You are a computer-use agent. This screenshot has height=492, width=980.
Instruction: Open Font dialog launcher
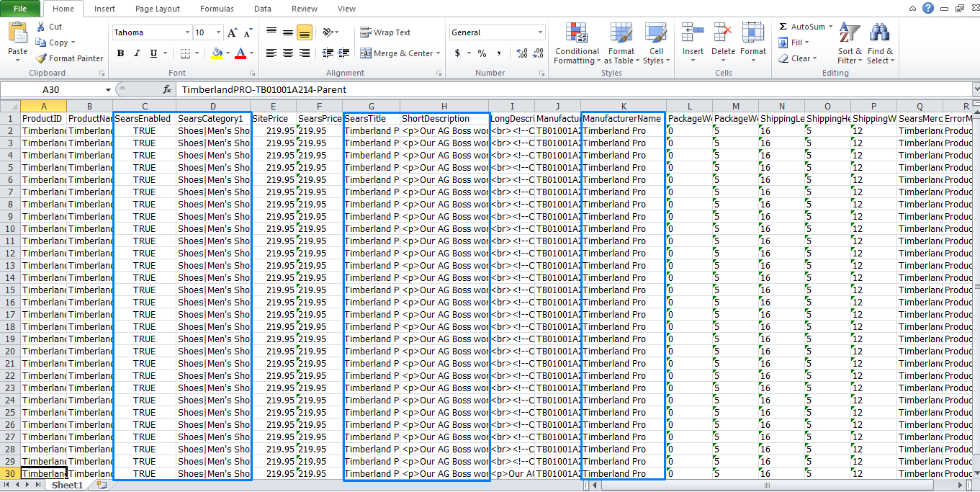(252, 73)
